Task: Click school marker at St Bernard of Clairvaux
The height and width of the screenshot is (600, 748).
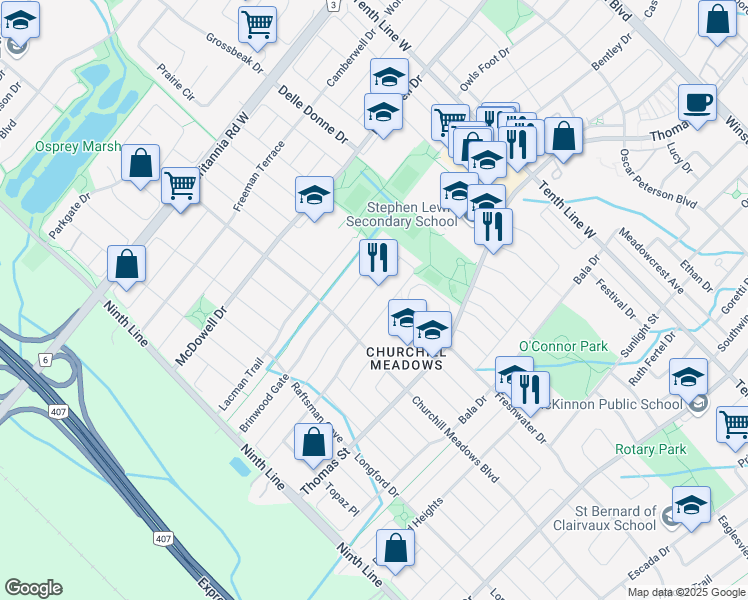Action: click(x=691, y=507)
